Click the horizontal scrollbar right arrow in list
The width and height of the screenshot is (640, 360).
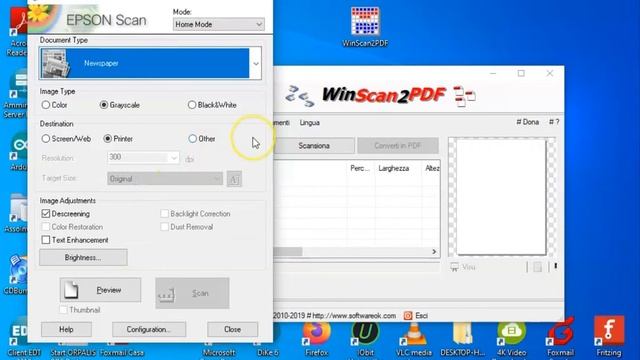point(434,251)
